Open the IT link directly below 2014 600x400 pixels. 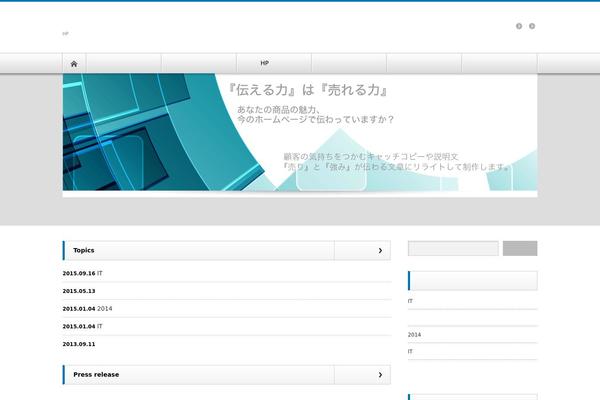pyautogui.click(x=410, y=351)
